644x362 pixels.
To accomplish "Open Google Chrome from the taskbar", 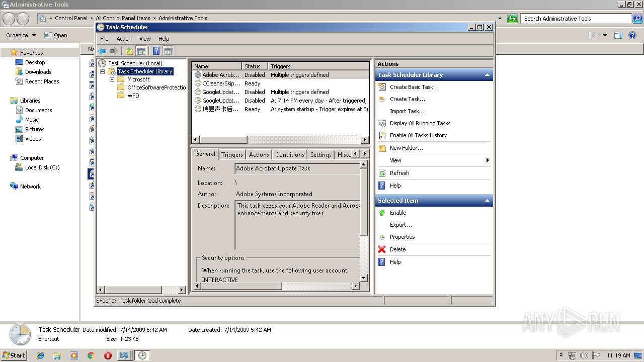I will coord(91,355).
